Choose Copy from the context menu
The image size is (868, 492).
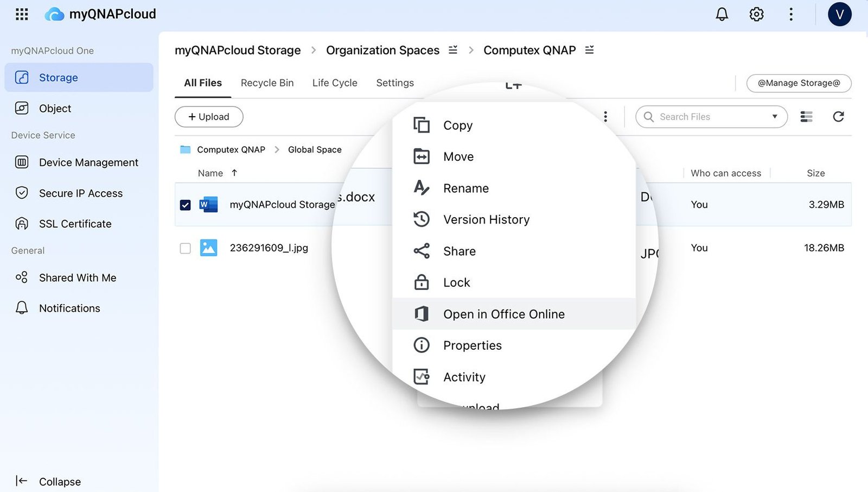(514, 125)
